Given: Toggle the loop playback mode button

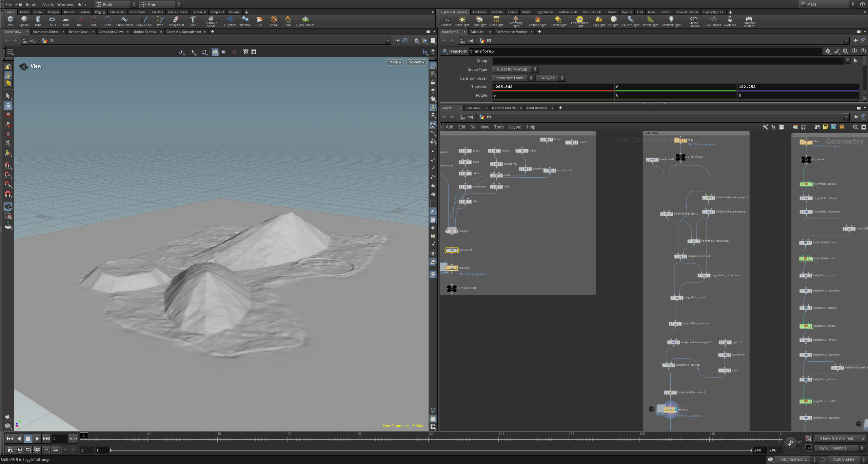Looking at the screenshot, I should (x=28, y=450).
